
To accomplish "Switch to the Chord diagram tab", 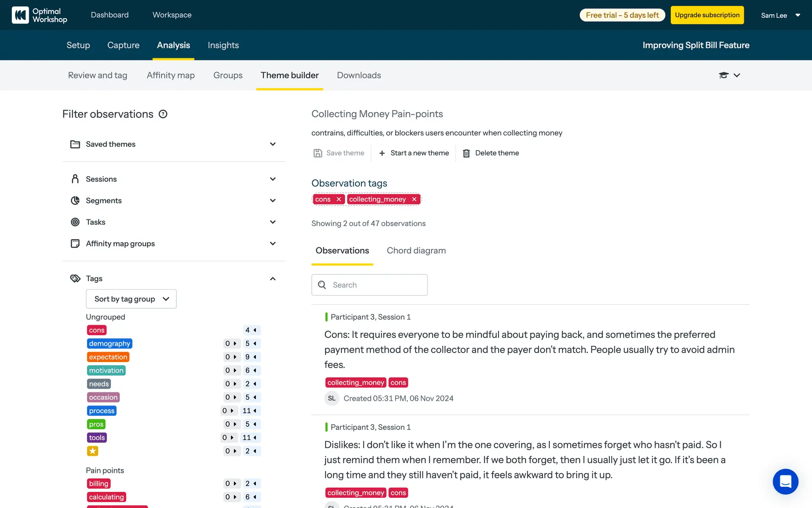I will click(416, 251).
